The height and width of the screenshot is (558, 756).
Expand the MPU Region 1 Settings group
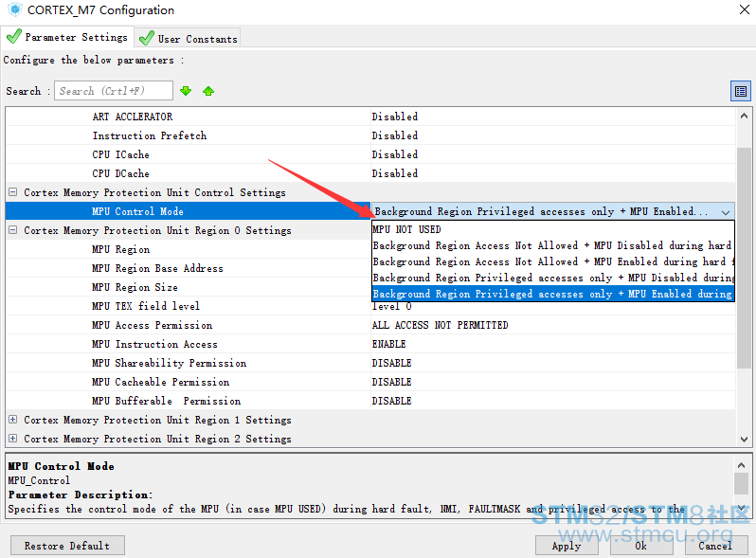click(x=13, y=420)
